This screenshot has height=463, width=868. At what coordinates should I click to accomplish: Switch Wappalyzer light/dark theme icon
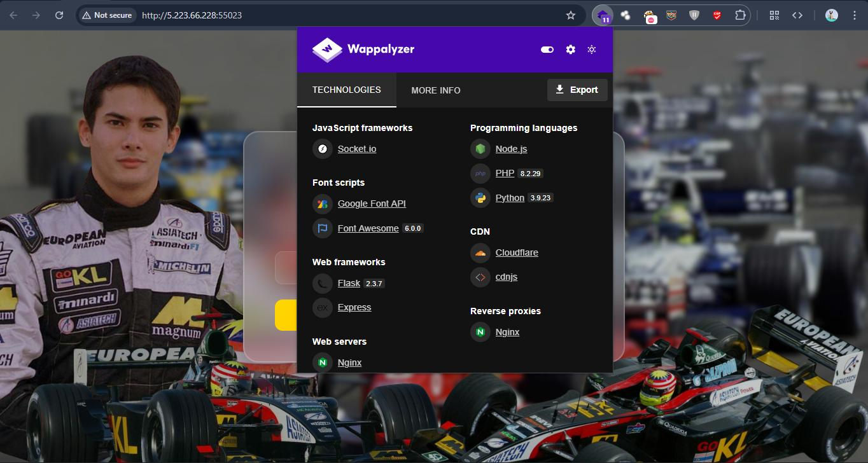[592, 50]
